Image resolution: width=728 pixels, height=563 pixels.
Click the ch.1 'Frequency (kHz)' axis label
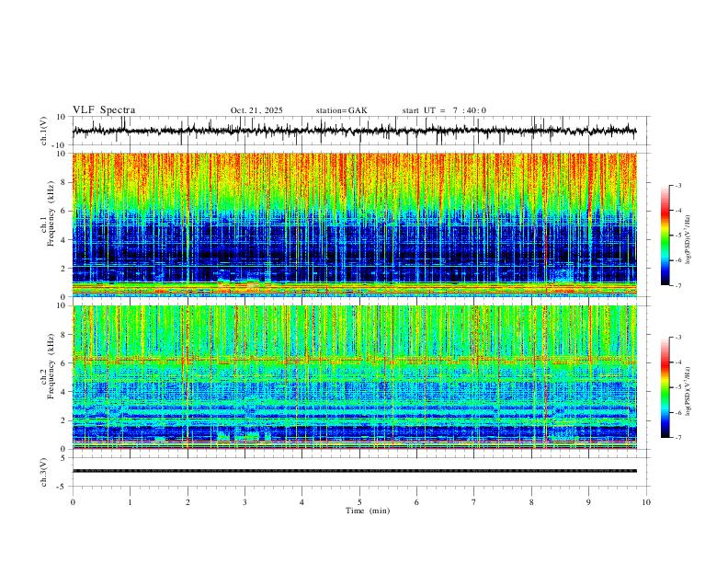pos(51,214)
